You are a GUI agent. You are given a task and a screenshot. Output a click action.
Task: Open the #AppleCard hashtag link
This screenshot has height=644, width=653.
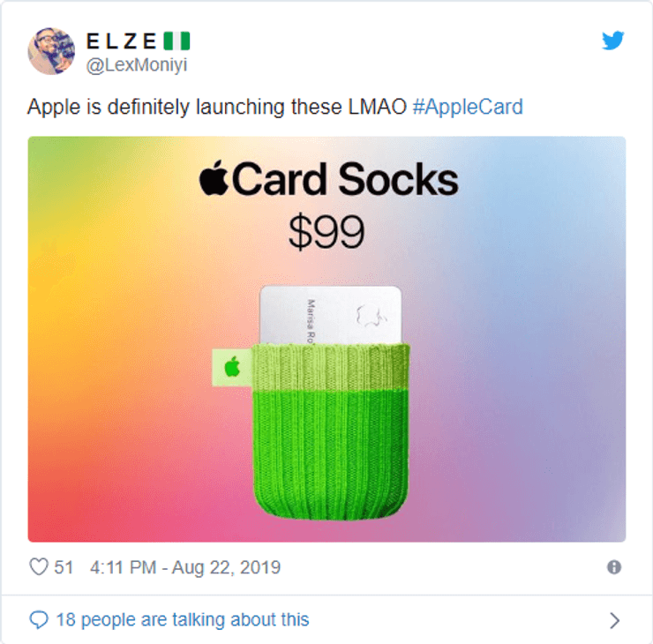tap(468, 107)
